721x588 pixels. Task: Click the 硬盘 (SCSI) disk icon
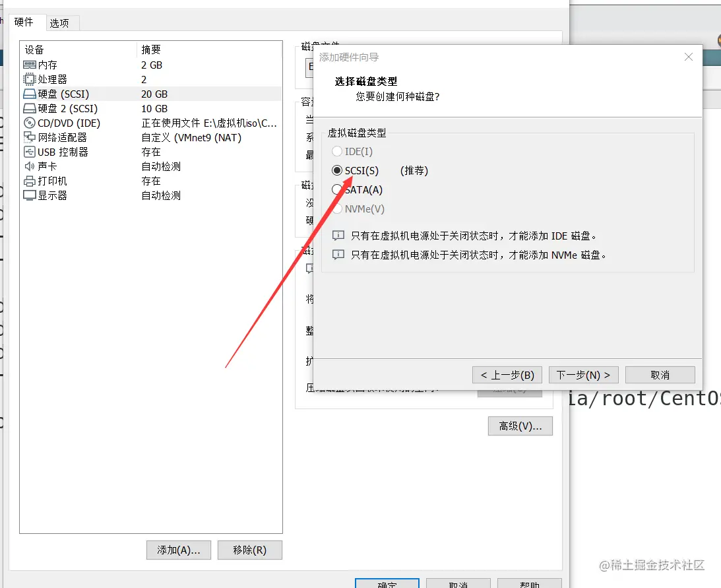coord(30,94)
